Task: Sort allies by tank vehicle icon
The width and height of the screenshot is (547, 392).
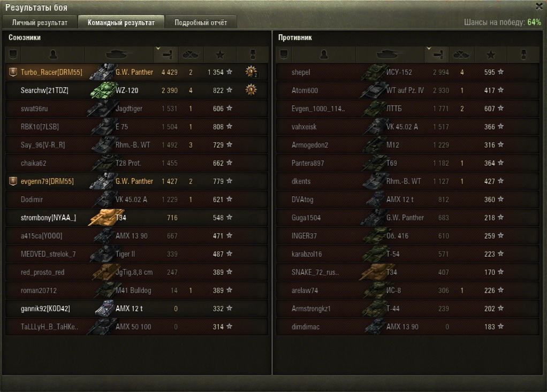Action: pyautogui.click(x=119, y=55)
